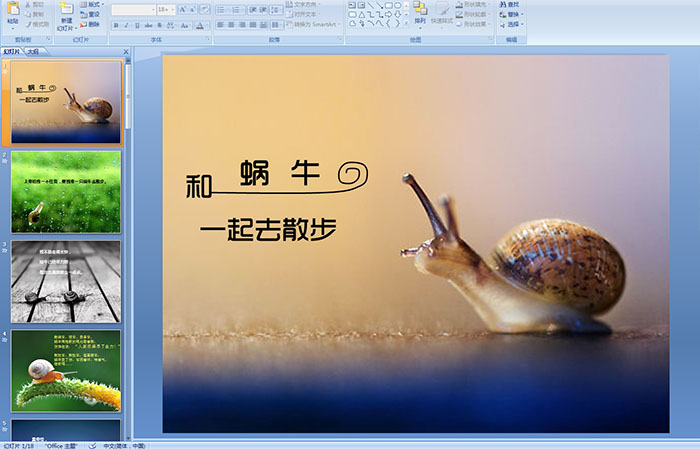Select the straight line shape
Image resolution: width=700 pixels, height=449 pixels.
371,5
